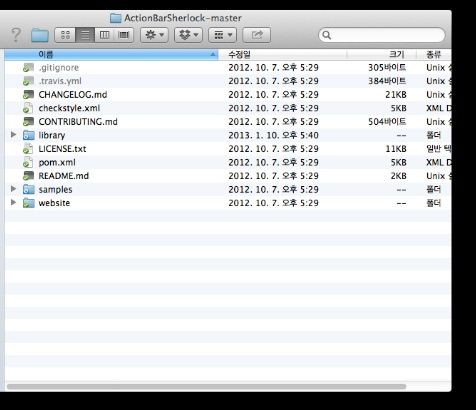Switch to column view
The width and height of the screenshot is (476, 410).
click(104, 35)
